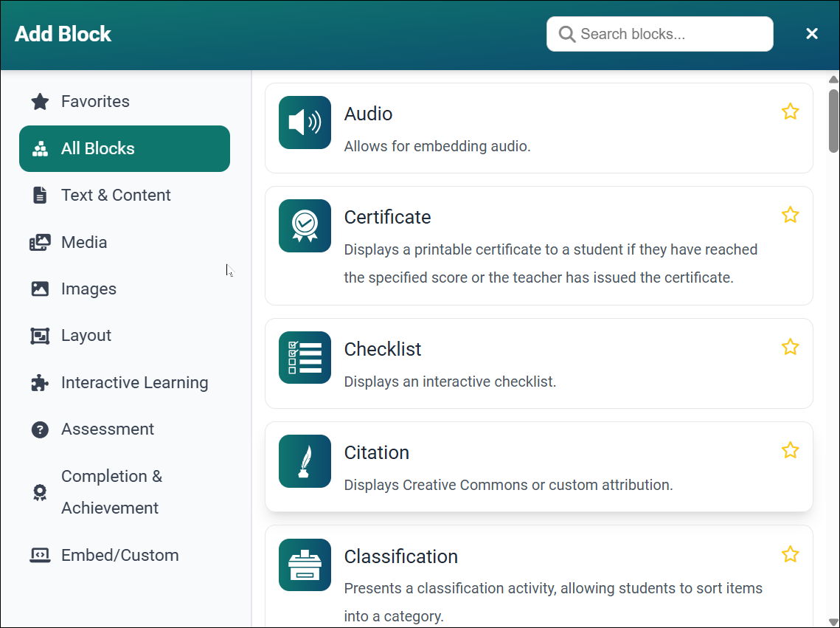Click the Classification description about sorting items
The height and width of the screenshot is (628, 840).
coord(553,602)
